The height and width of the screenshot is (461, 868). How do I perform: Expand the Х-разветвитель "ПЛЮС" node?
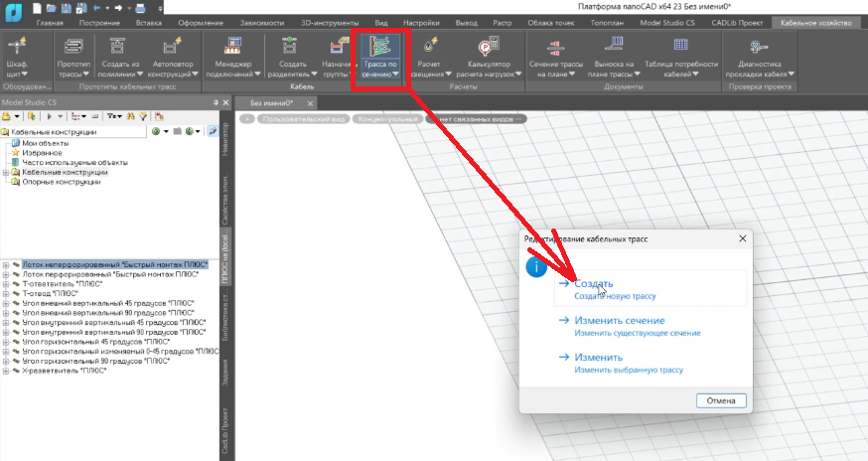[6, 371]
